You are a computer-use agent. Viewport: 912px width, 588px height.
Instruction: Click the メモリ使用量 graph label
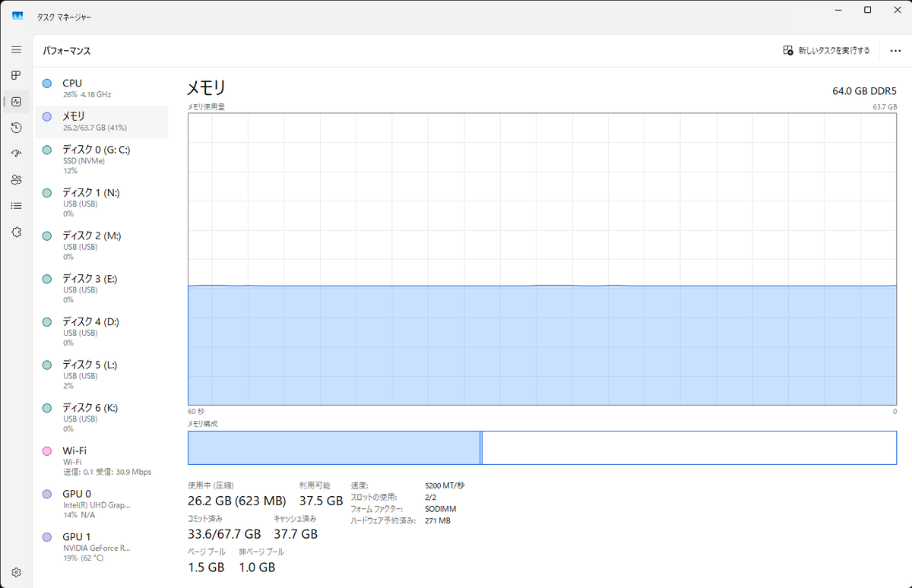pos(206,107)
